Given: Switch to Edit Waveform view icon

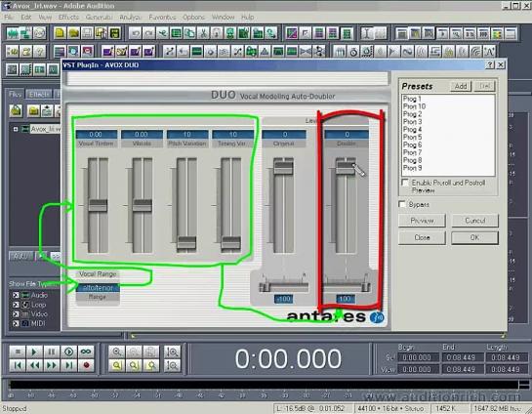Looking at the screenshot, I should [13, 33].
